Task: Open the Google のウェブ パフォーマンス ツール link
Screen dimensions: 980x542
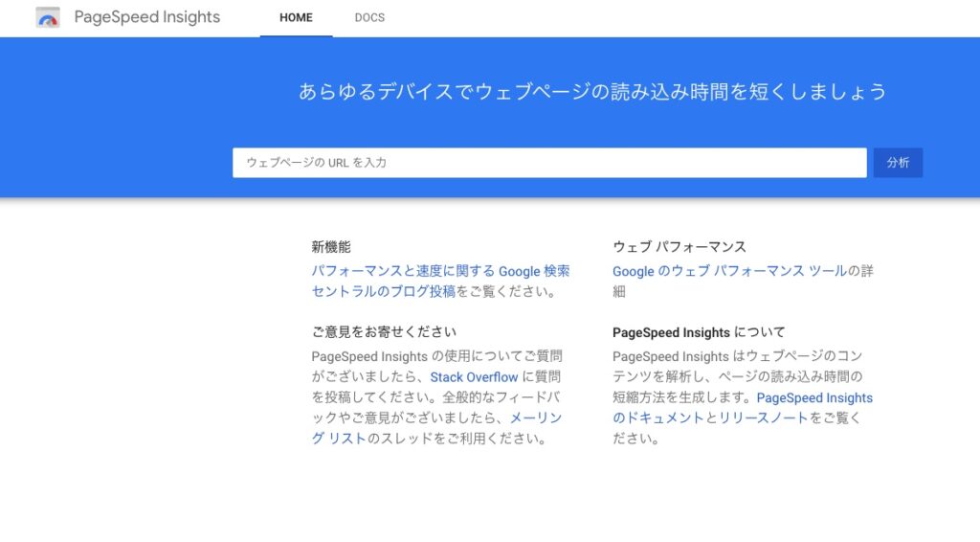Action: point(729,271)
